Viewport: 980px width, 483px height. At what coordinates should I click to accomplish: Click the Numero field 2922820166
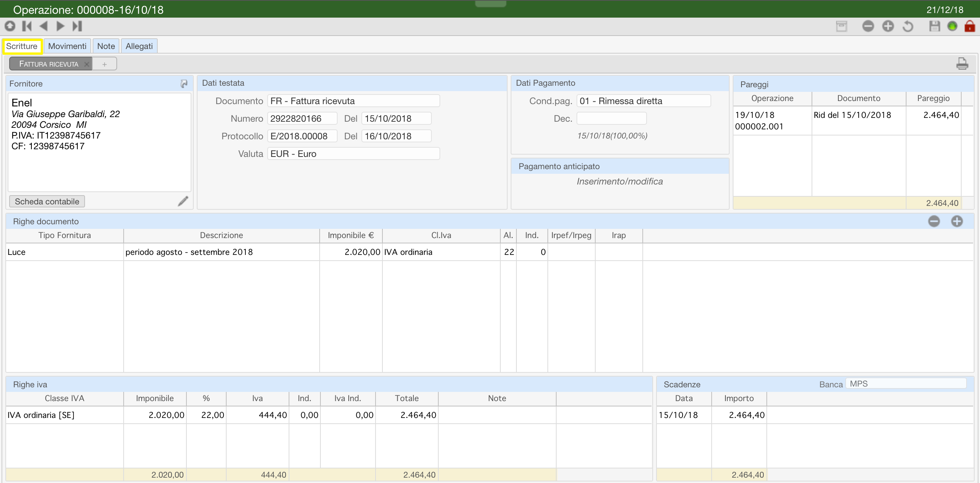coord(302,119)
